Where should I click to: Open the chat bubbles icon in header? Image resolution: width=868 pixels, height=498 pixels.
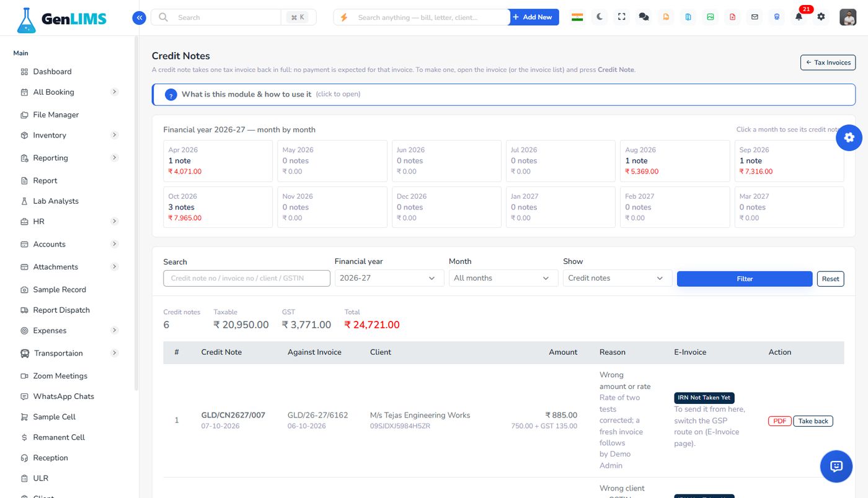(x=644, y=17)
